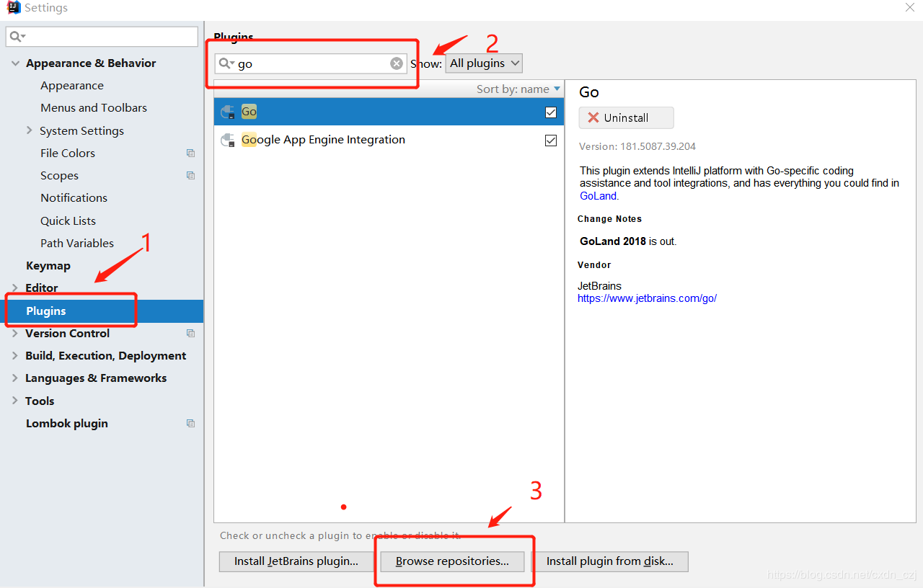Image resolution: width=923 pixels, height=588 pixels.
Task: Select Appearance in the settings tree
Action: pyautogui.click(x=72, y=86)
